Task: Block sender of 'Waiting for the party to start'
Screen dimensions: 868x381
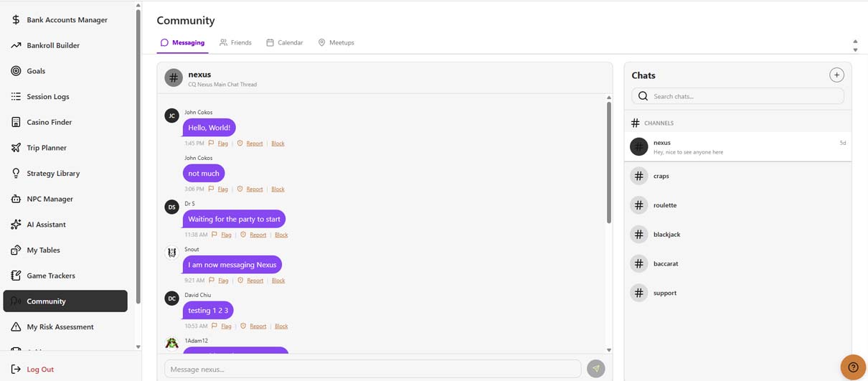Action: [281, 235]
